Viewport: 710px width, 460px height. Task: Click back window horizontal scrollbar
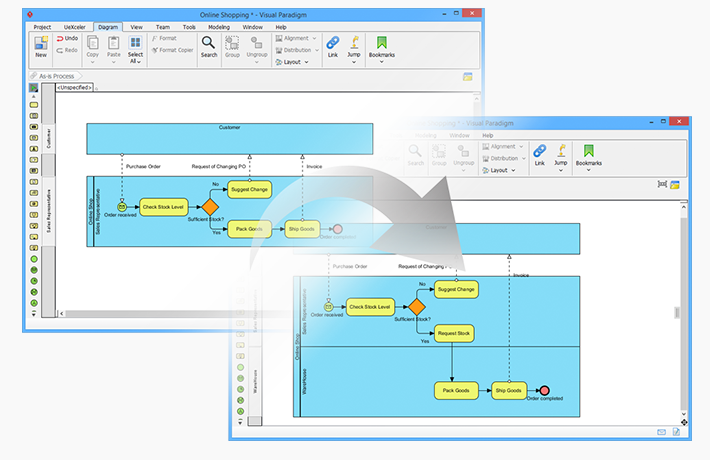pyautogui.click(x=177, y=313)
